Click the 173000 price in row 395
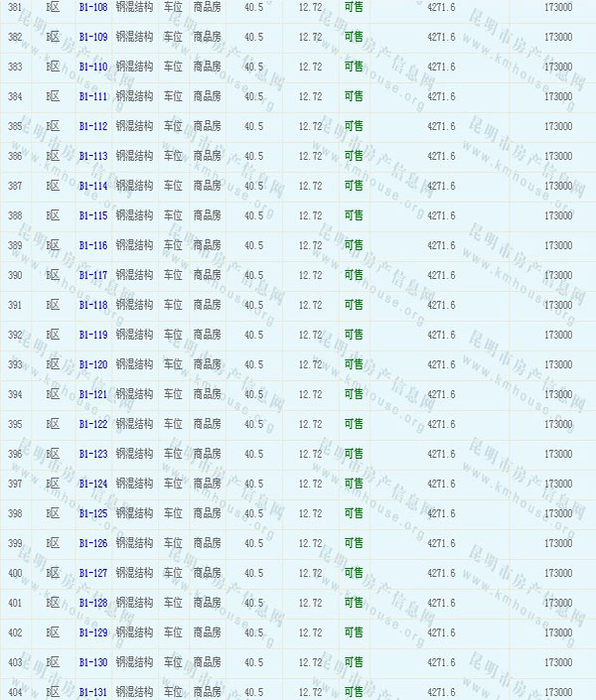596x700 pixels. [558, 424]
